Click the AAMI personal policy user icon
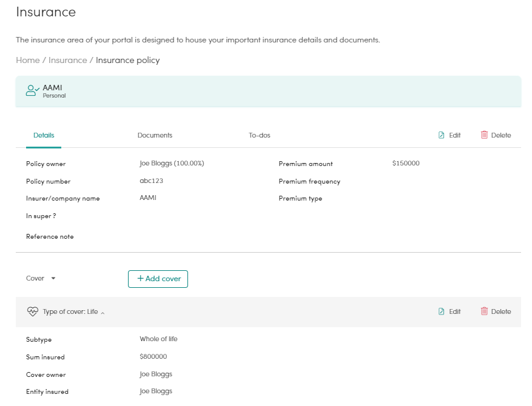The width and height of the screenshot is (532, 406). point(33,90)
